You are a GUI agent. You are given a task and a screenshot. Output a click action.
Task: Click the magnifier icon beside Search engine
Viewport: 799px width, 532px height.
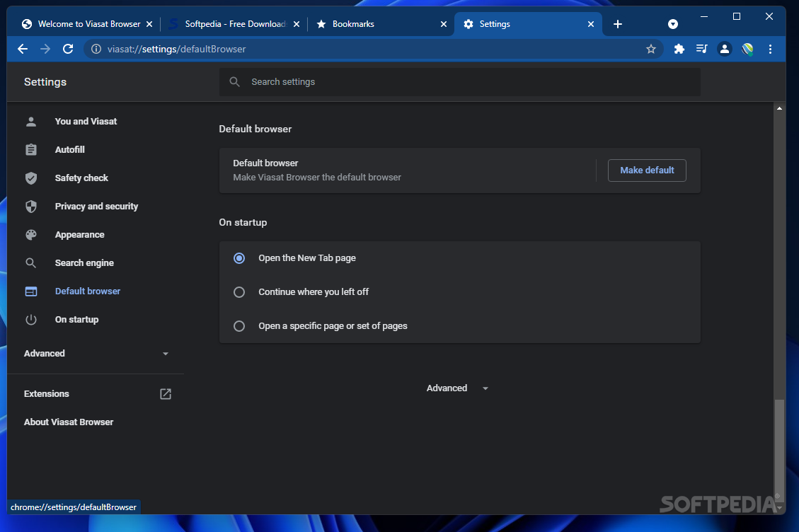click(x=31, y=263)
